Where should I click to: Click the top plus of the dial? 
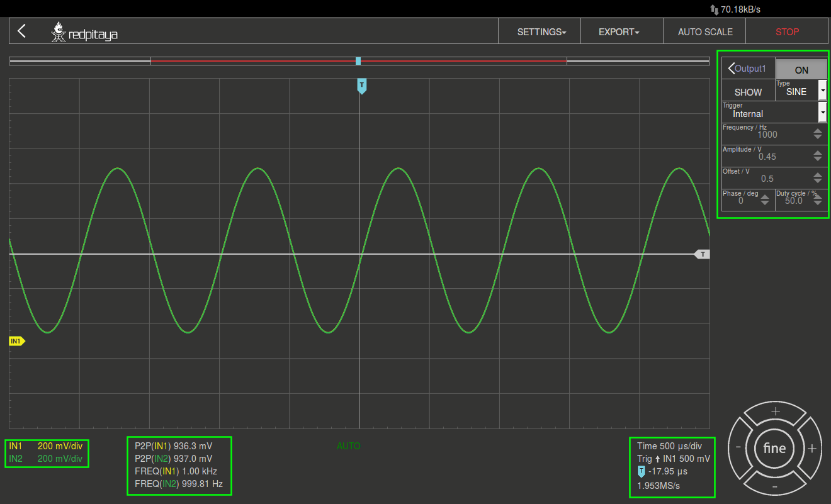[x=775, y=412]
